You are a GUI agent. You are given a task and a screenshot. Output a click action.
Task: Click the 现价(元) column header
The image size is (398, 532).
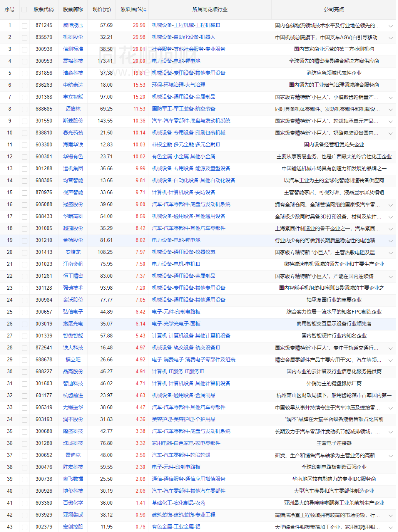click(x=102, y=9)
